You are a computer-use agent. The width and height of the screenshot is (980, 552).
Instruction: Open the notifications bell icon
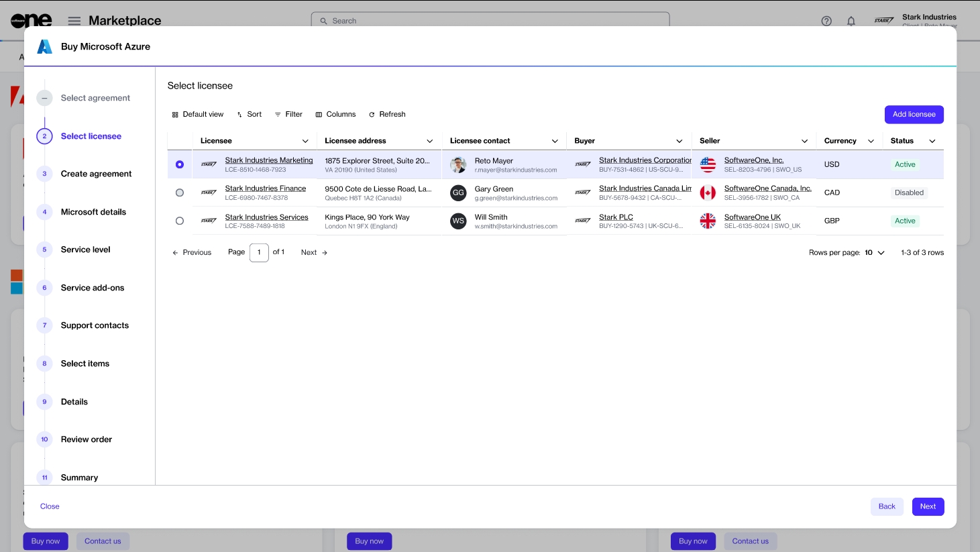coord(851,21)
